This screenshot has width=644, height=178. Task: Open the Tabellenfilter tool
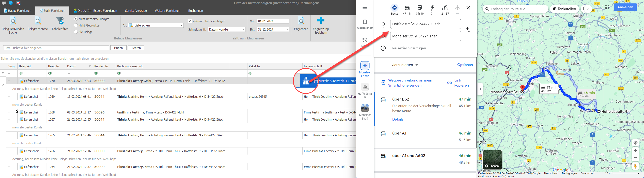click(x=60, y=24)
